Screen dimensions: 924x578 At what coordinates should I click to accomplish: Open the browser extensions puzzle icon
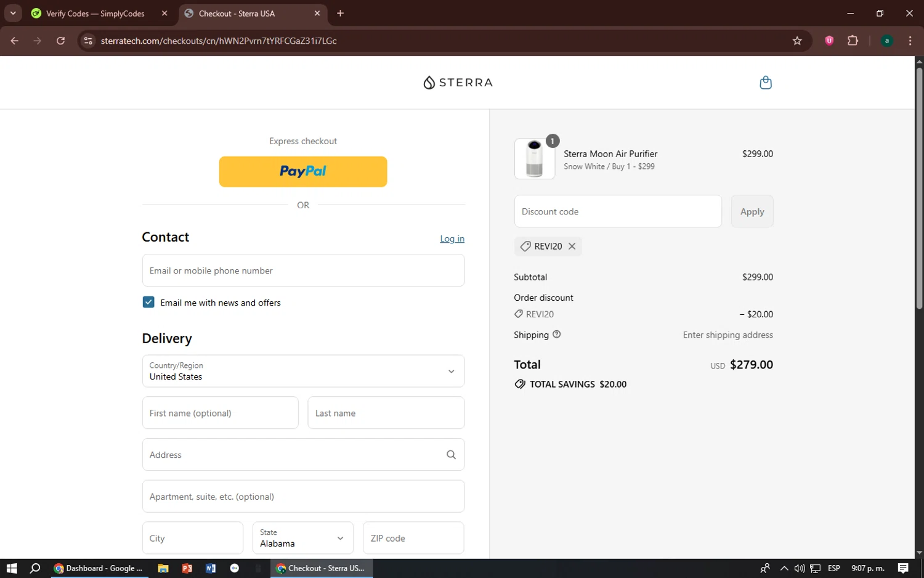point(853,41)
